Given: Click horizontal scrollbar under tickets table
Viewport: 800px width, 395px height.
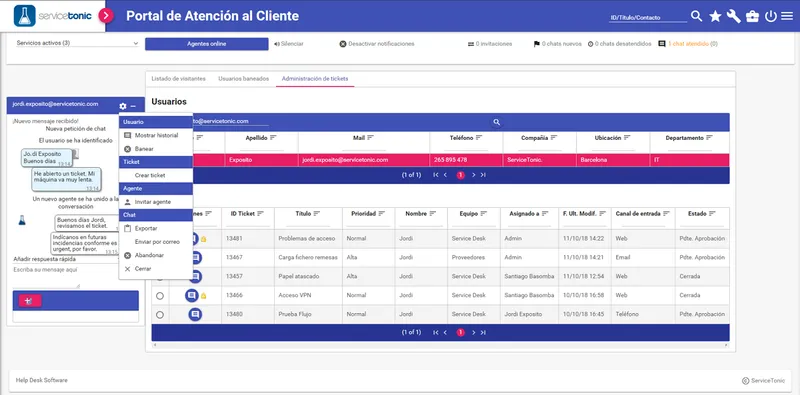Looking at the screenshot, I should point(440,345).
